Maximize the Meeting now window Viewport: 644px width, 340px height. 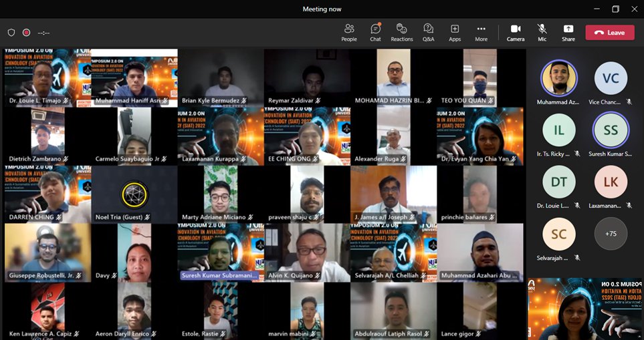pyautogui.click(x=615, y=9)
